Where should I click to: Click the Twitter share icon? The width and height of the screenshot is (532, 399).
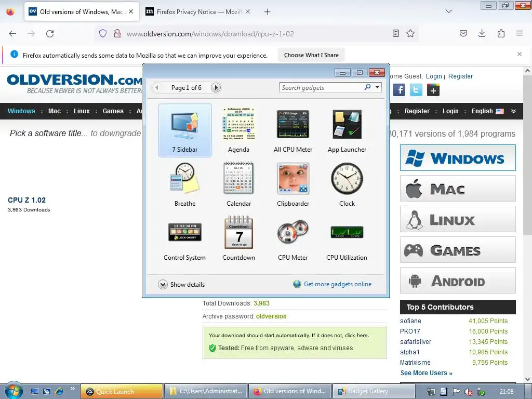[416, 90]
